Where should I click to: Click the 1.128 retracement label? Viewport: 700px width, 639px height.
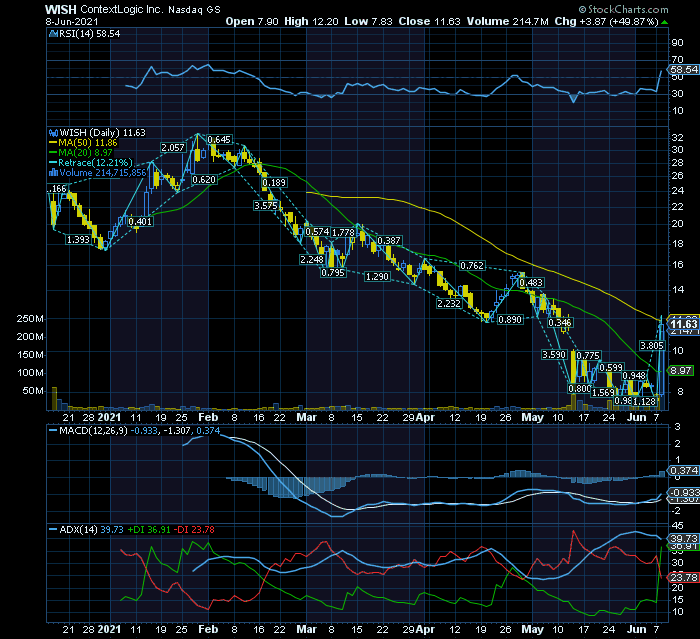click(x=645, y=401)
